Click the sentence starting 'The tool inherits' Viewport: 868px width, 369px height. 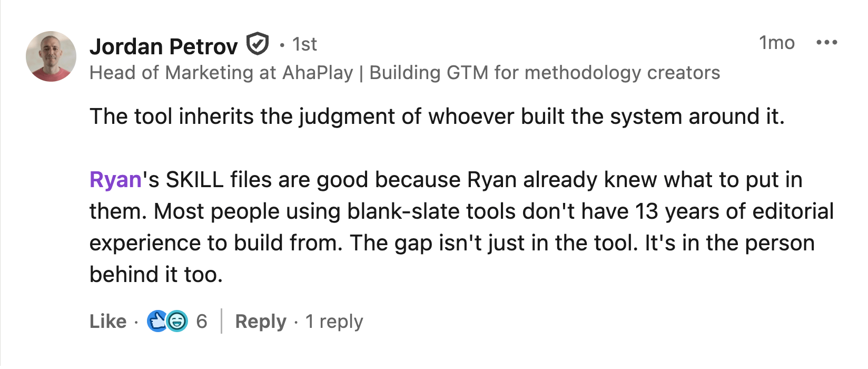pyautogui.click(x=437, y=116)
